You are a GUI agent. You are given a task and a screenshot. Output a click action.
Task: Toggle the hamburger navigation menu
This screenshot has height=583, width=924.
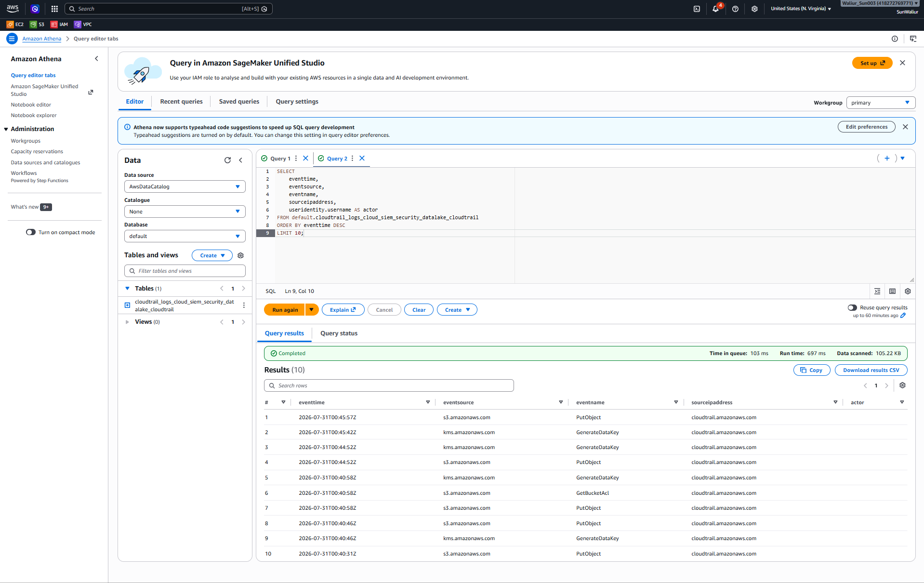(x=12, y=39)
